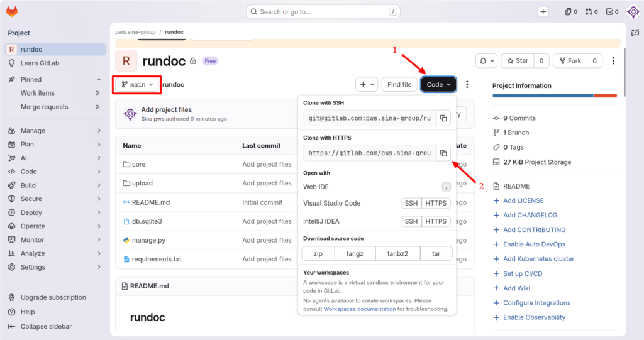This screenshot has width=644, height=340.
Task: Click pws.sina-group breadcrumb
Action: click(x=135, y=32)
